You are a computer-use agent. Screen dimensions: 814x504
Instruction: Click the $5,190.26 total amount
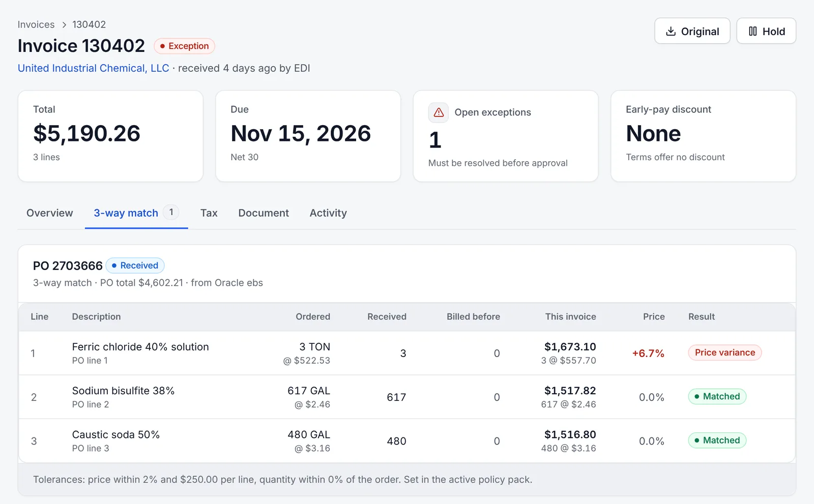click(86, 134)
